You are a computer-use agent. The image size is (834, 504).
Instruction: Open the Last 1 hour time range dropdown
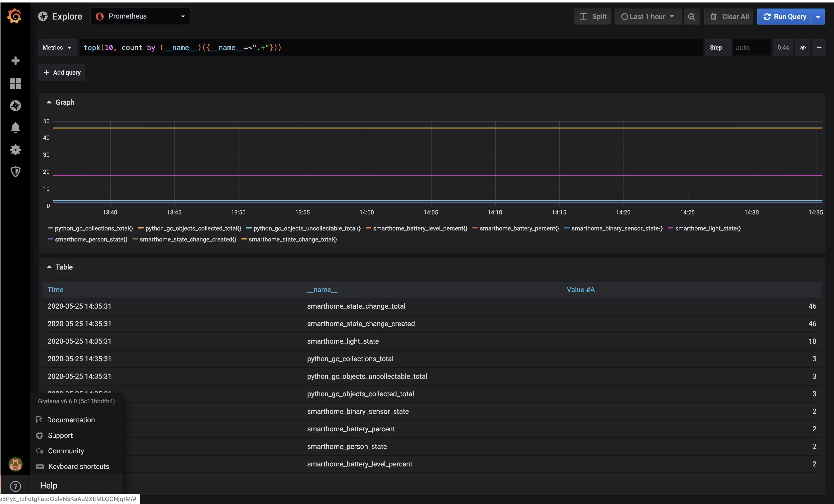[648, 16]
